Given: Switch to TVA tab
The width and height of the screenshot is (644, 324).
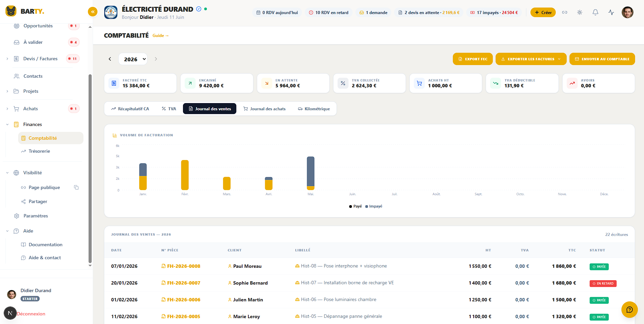Looking at the screenshot, I should 169,109.
